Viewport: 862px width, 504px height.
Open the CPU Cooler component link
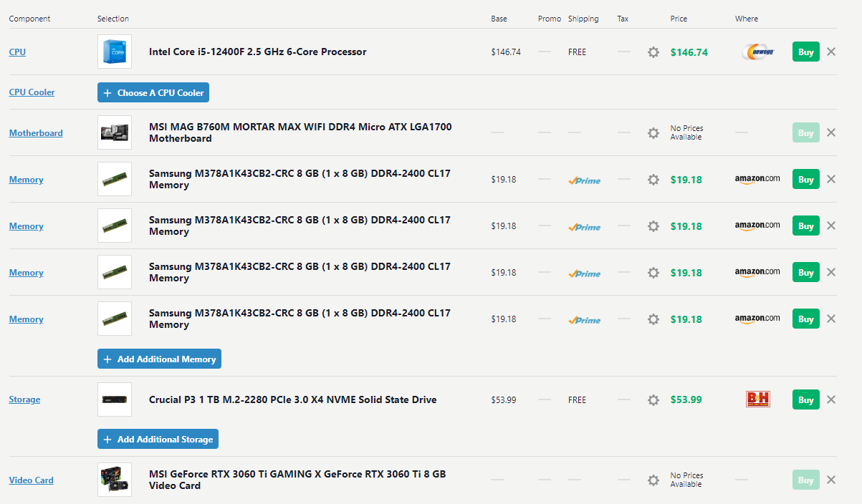[32, 92]
